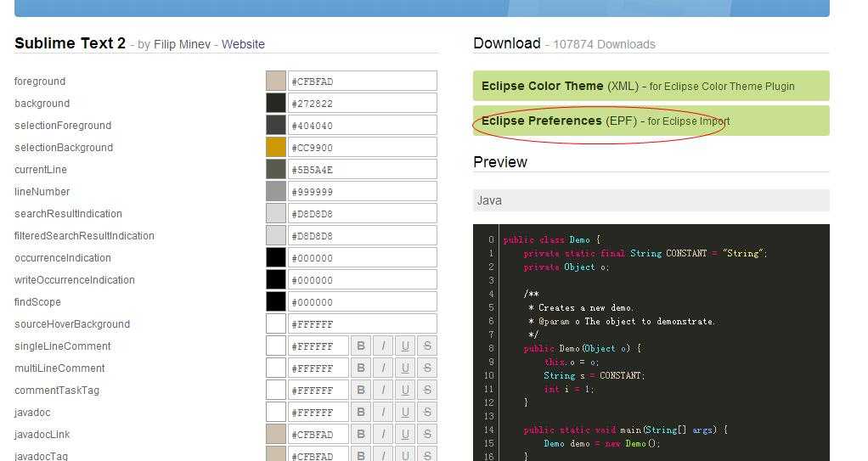Toggle italic for javadoc row
The height and width of the screenshot is (461, 868).
pos(382,413)
